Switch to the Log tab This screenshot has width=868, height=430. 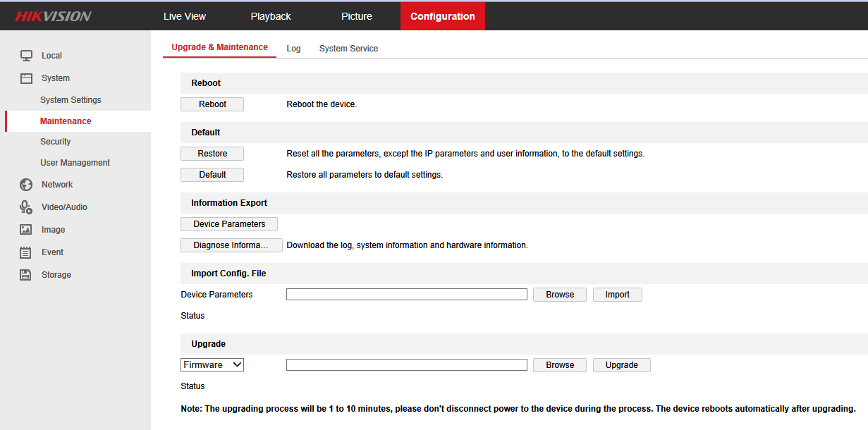pyautogui.click(x=293, y=48)
